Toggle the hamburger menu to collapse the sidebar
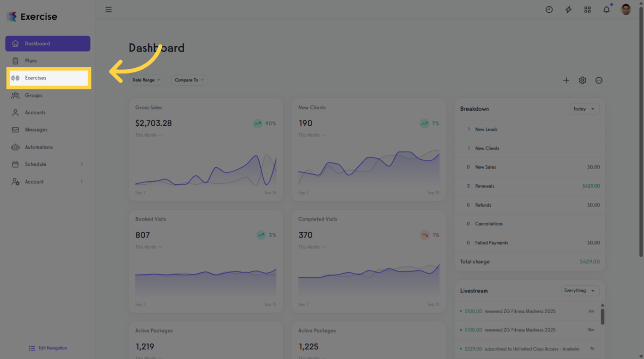The width and height of the screenshot is (644, 359). (108, 9)
